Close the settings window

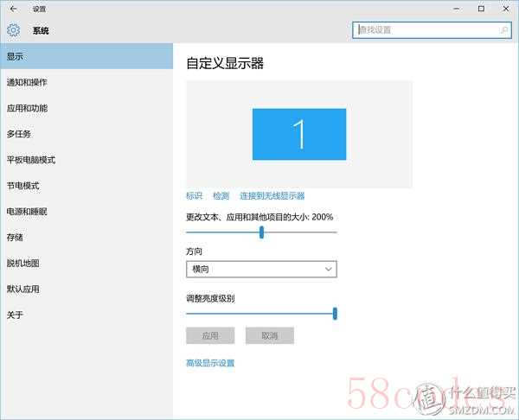tap(506, 9)
